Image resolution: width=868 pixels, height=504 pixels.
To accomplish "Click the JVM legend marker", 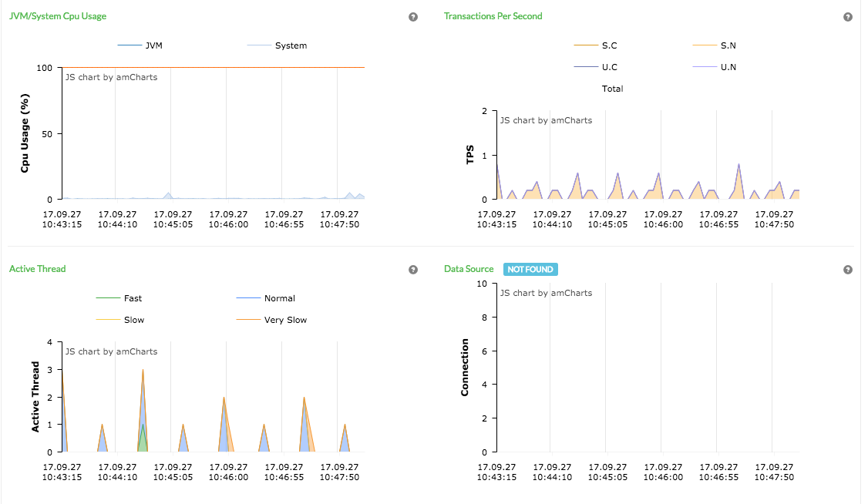I will pyautogui.click(x=130, y=45).
